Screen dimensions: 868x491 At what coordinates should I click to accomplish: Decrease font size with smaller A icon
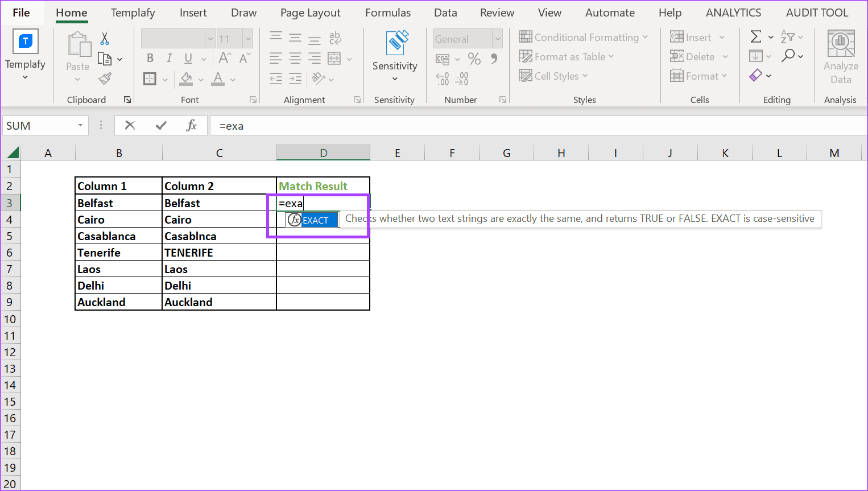(x=245, y=58)
